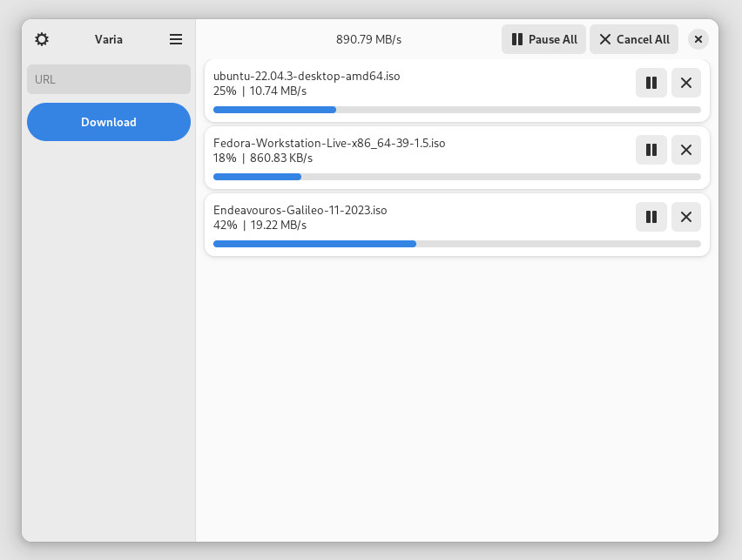Cancel all downloads
This screenshot has width=742, height=560.
(x=634, y=39)
